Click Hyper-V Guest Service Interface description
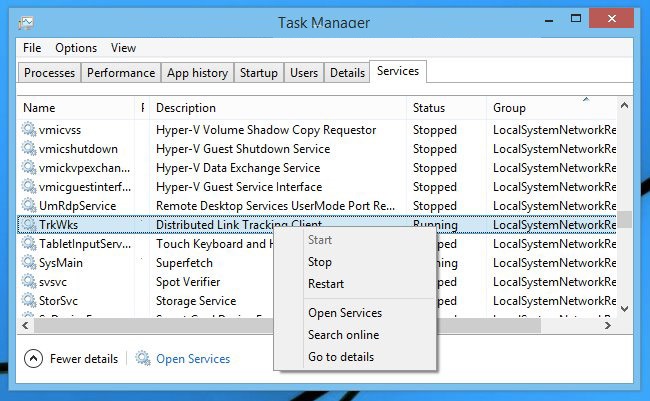The image size is (650, 401). tap(239, 187)
